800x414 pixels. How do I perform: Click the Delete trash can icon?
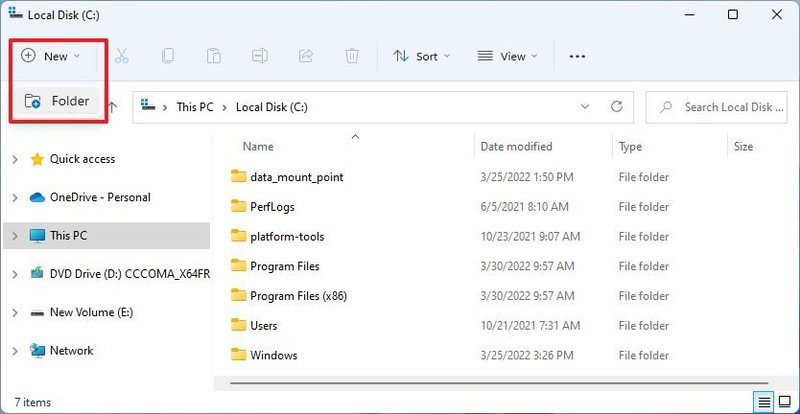pyautogui.click(x=352, y=56)
